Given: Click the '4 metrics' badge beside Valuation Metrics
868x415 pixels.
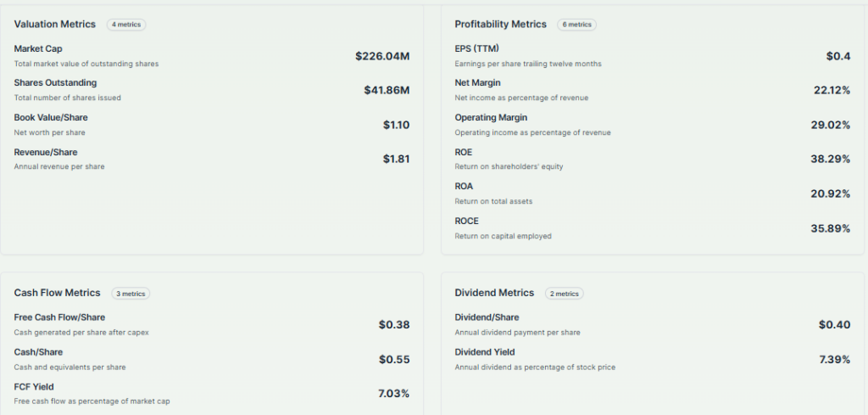Looking at the screenshot, I should pos(126,25).
